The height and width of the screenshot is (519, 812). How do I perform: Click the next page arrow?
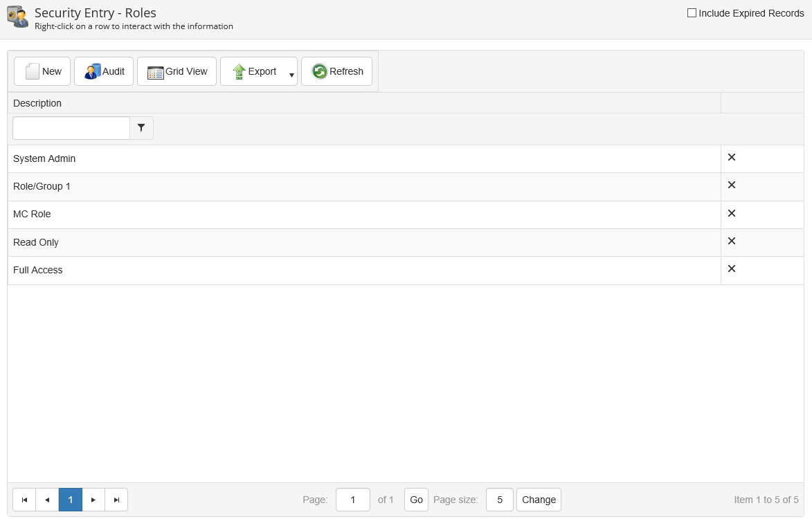93,500
